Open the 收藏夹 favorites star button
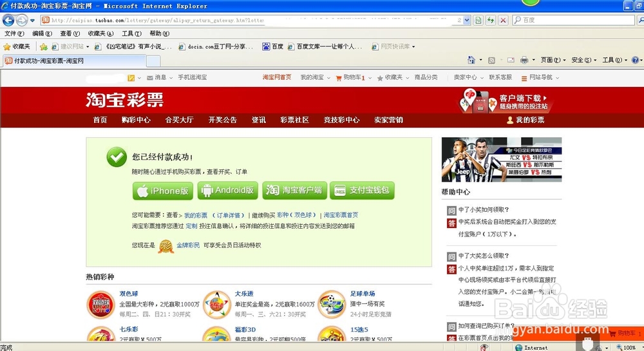 pyautogui.click(x=17, y=46)
